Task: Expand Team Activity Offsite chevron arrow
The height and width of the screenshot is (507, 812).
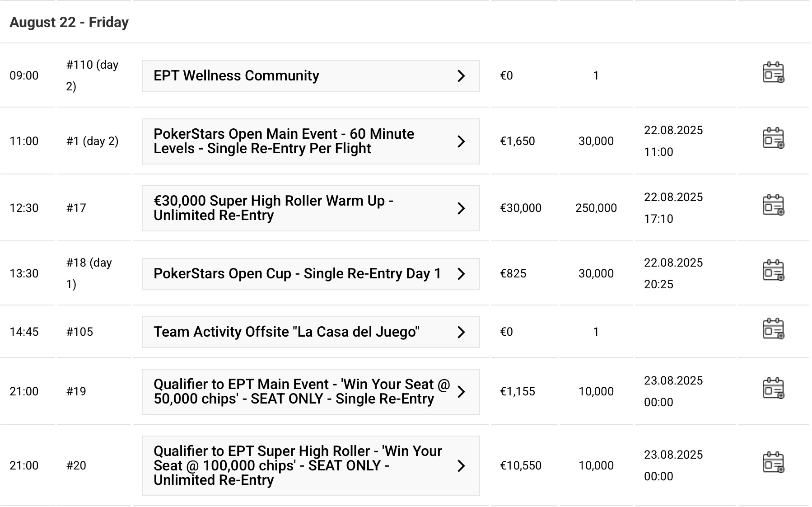Action: pyautogui.click(x=461, y=332)
